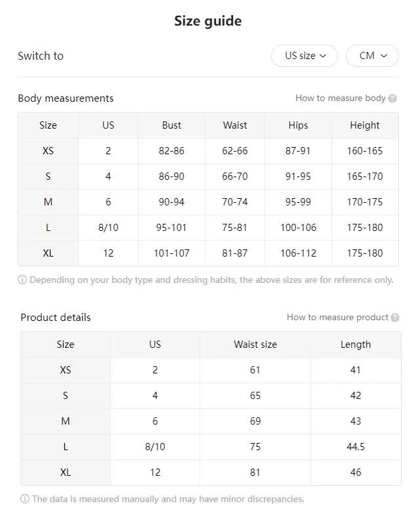Click the Height column header
Viewport: 420px width, 525px height.
tap(365, 125)
